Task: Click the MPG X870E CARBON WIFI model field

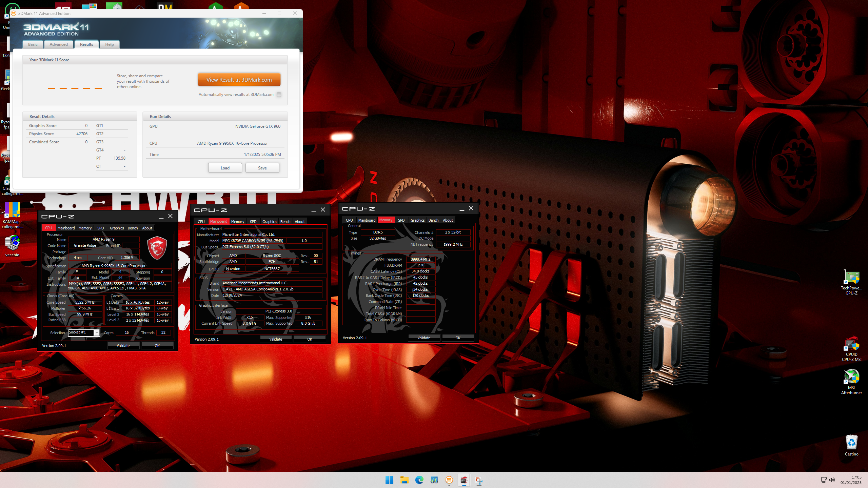Action: click(254, 241)
